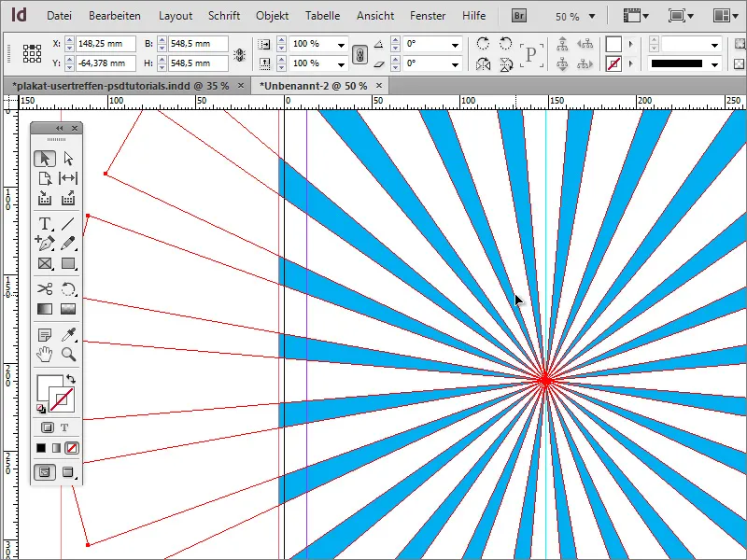Open scale X percentage dropdown
This screenshot has width=747, height=560.
pos(341,45)
